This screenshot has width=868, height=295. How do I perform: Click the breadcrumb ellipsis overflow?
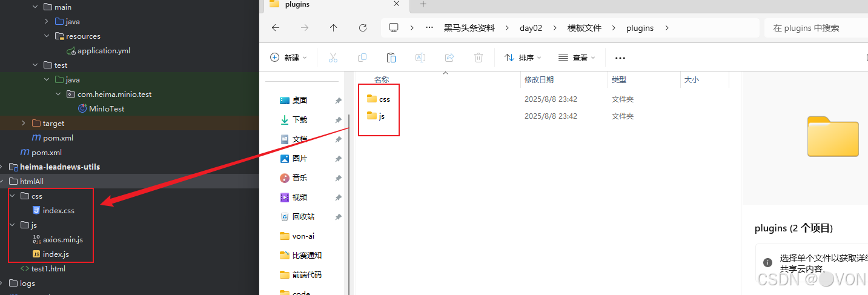[x=429, y=28]
